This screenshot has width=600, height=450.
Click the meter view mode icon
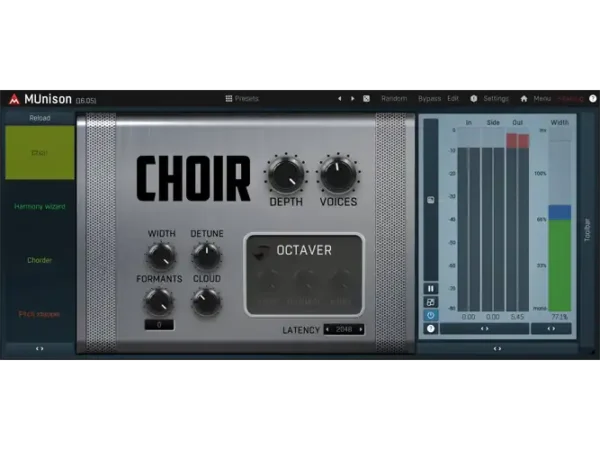click(431, 302)
